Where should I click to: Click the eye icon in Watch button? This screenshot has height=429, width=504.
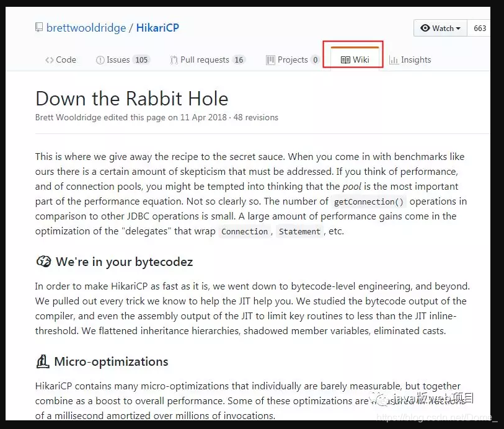coord(425,28)
